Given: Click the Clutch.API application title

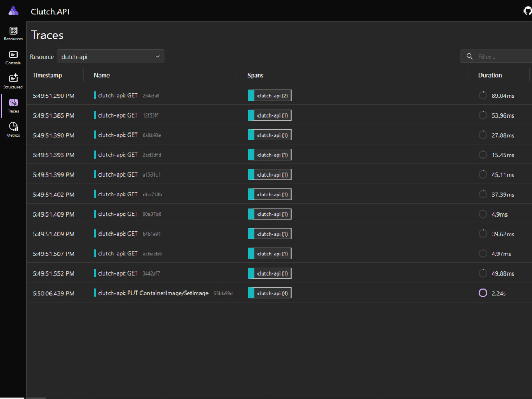Looking at the screenshot, I should tap(50, 12).
